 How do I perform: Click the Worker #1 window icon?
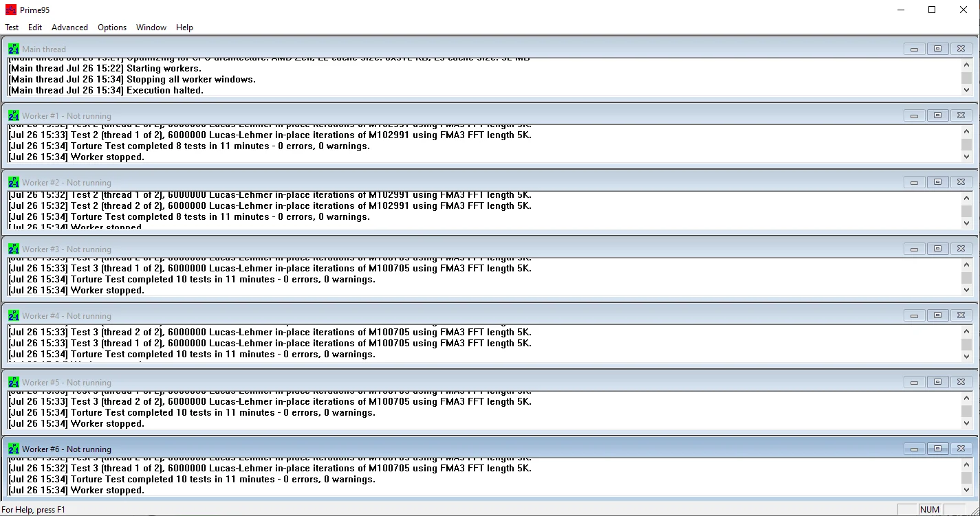14,115
